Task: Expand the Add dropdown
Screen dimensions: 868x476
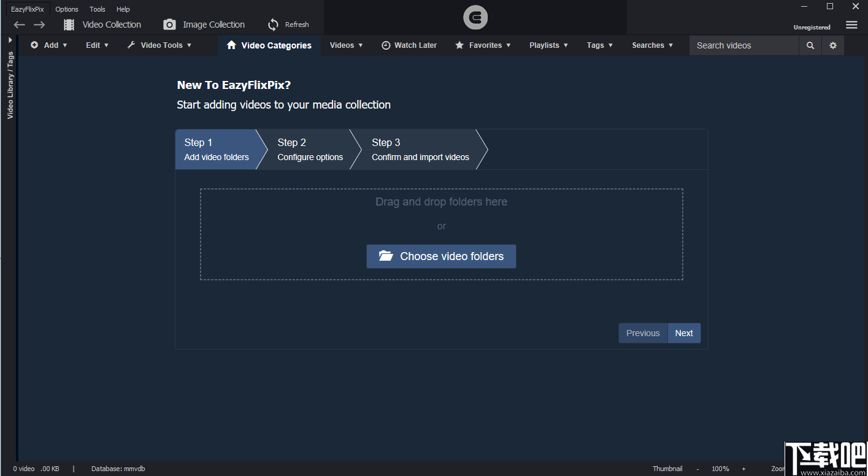Action: tap(49, 45)
